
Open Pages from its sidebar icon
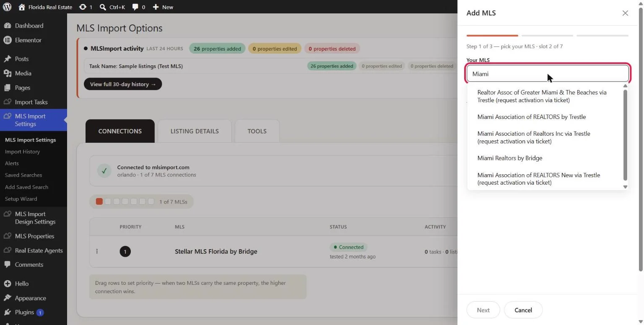click(7, 88)
